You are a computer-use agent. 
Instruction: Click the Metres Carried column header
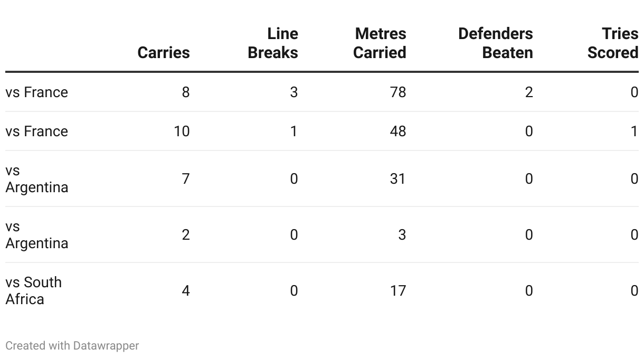[380, 43]
